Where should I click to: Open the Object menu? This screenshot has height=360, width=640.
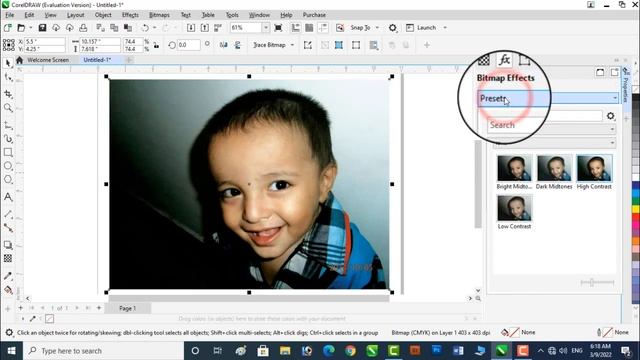(x=103, y=15)
